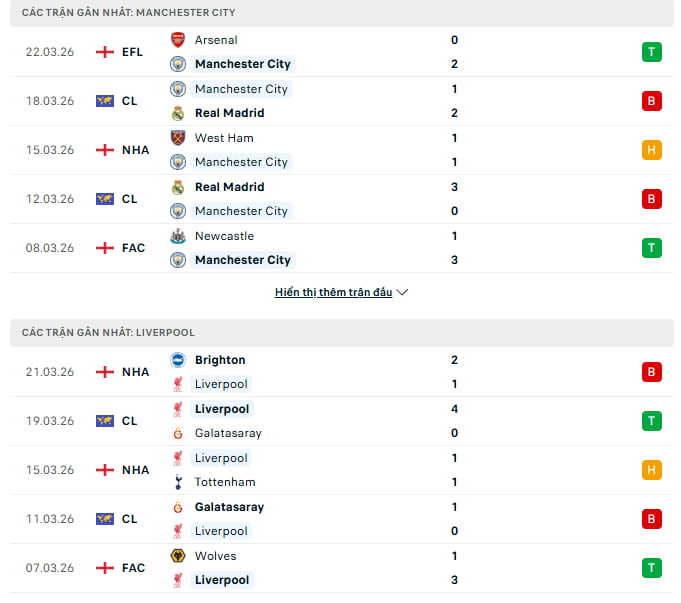Open the Galatasaray team link dated 11.03.26

coord(229,507)
